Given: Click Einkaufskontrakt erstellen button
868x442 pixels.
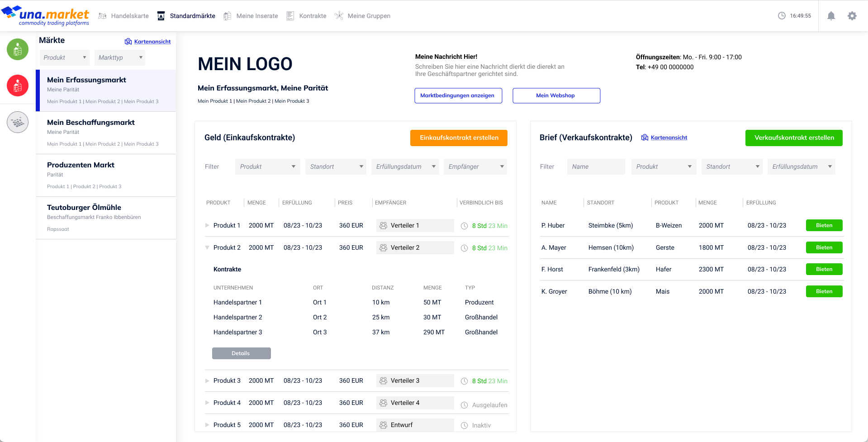Looking at the screenshot, I should click(x=459, y=138).
